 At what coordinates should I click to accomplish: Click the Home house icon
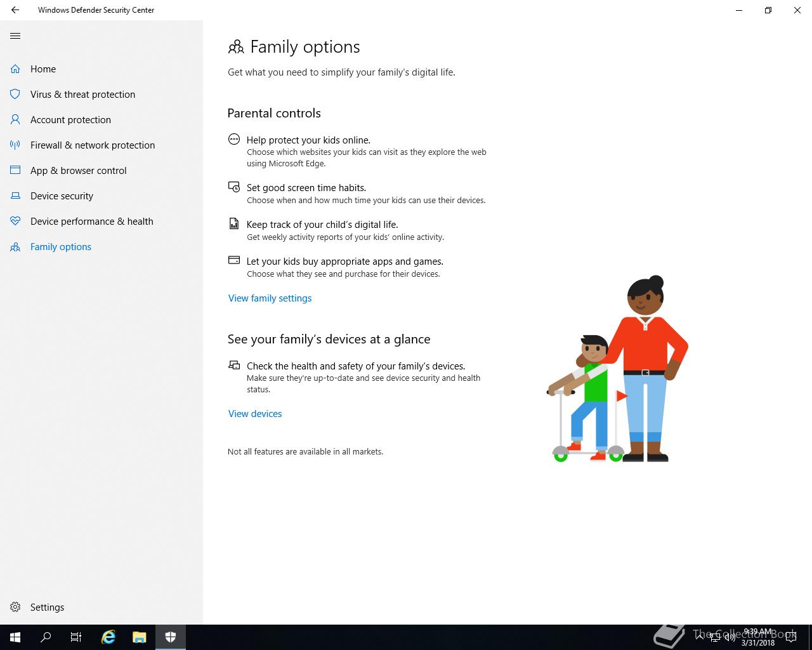pyautogui.click(x=15, y=69)
